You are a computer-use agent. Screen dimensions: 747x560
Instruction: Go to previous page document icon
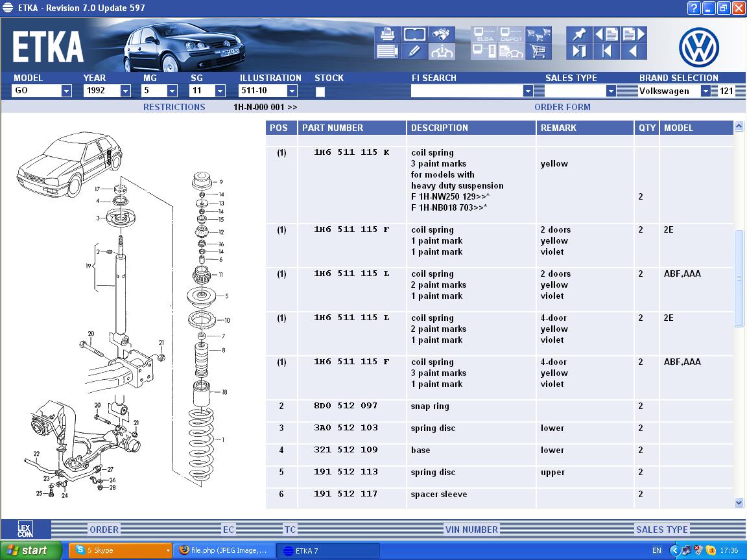pyautogui.click(x=606, y=34)
